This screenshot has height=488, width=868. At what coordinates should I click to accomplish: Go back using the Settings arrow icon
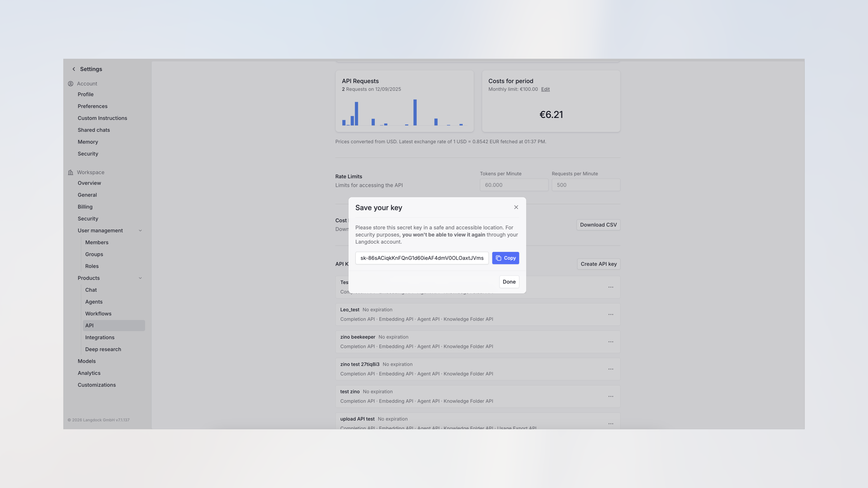(x=74, y=69)
